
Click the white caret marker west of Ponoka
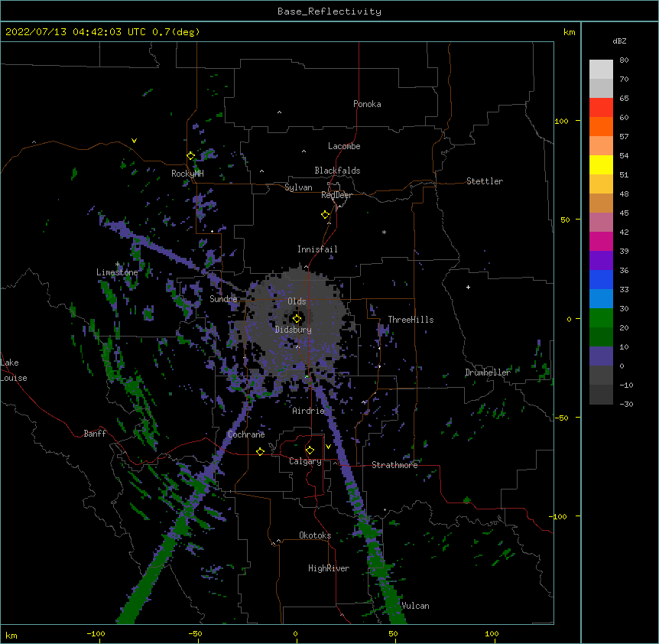pyautogui.click(x=279, y=112)
